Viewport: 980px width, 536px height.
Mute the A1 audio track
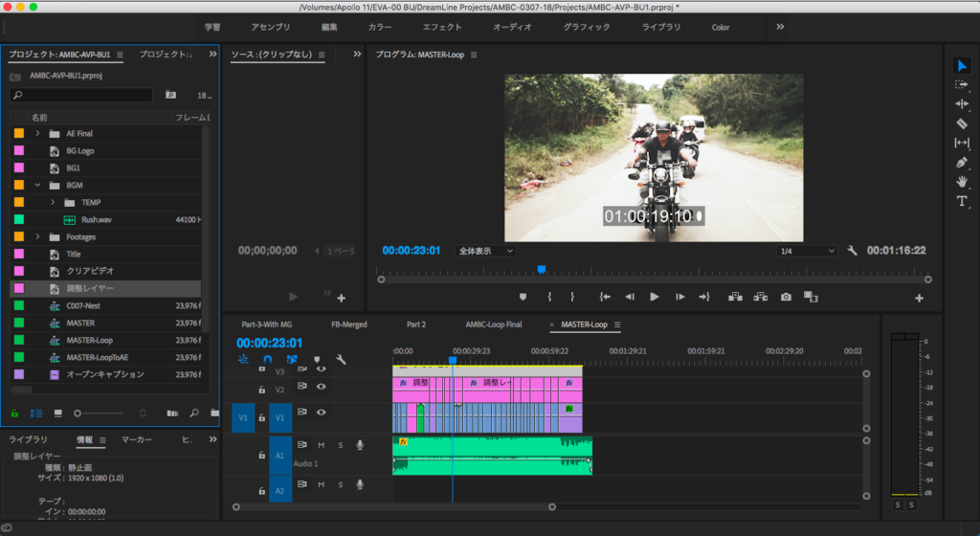coord(322,444)
